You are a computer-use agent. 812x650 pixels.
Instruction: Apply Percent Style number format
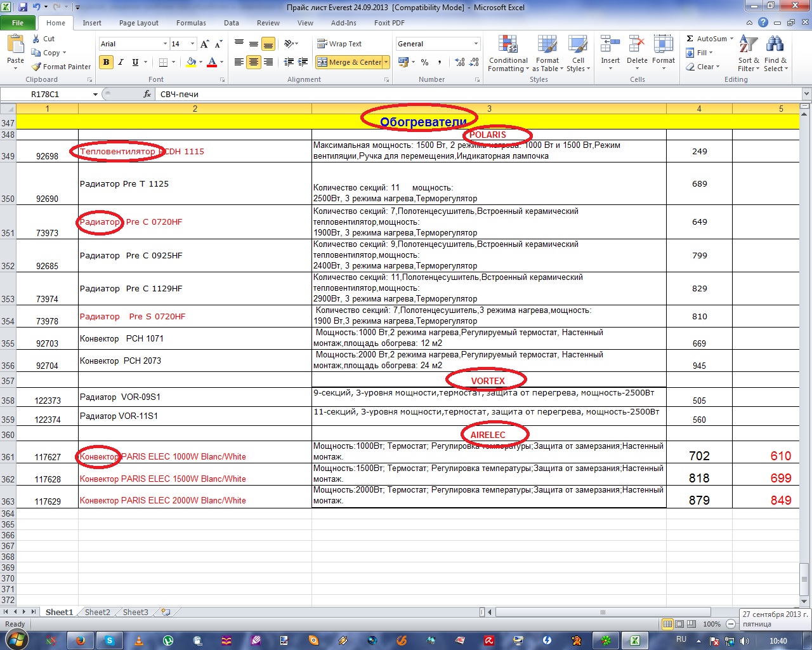(x=424, y=62)
